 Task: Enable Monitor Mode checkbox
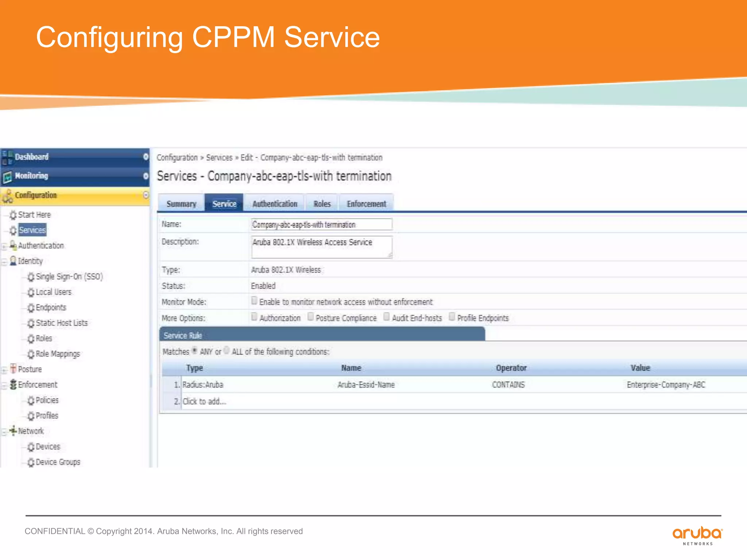tap(254, 301)
